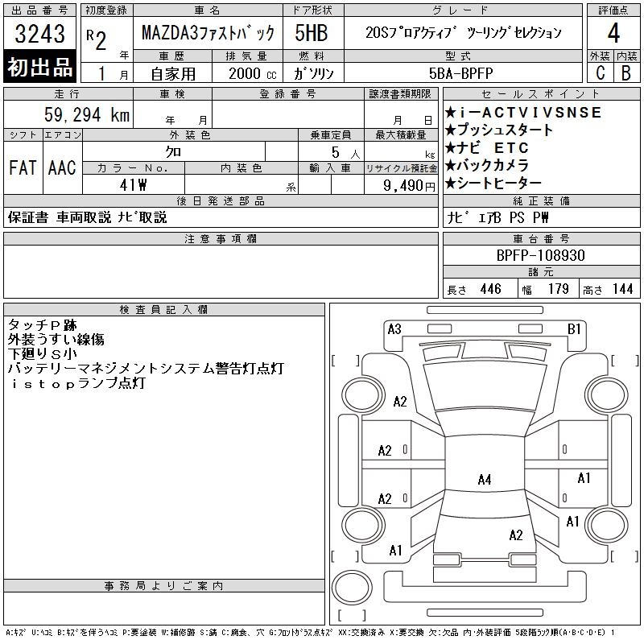Click the length value 446
This screenshot has height=644, width=644.
[x=490, y=289]
